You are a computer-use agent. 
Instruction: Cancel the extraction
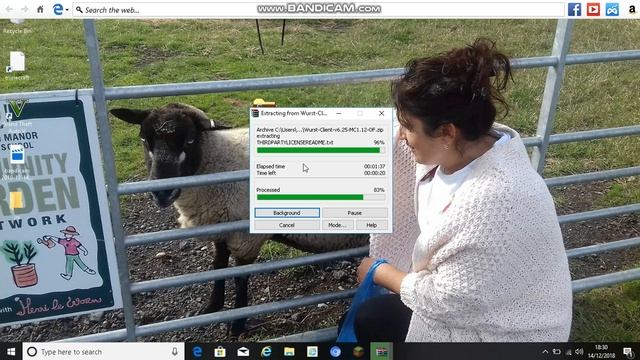[x=287, y=225]
